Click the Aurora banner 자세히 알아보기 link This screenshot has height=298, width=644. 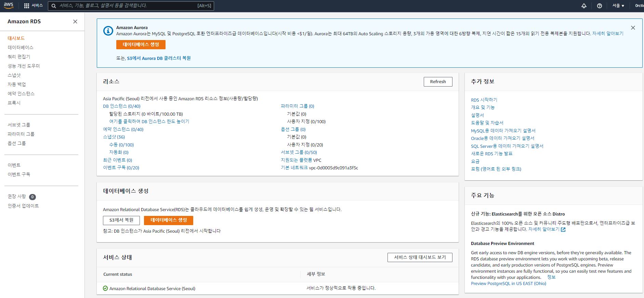pos(608,34)
